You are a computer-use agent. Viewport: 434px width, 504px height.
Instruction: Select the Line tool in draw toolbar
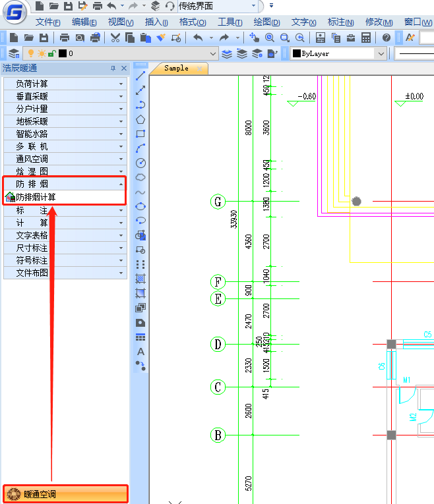[140, 76]
